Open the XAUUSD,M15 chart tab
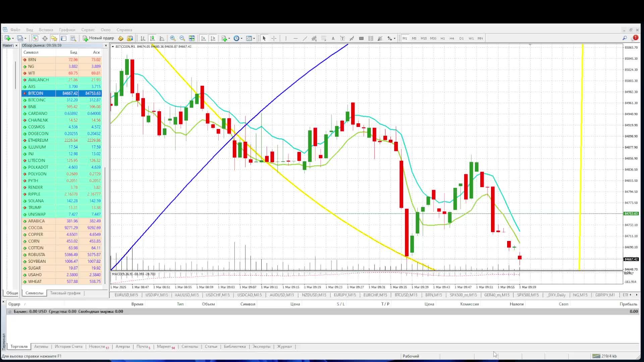Viewport: 644px width, 362px height. pyautogui.click(x=187, y=295)
